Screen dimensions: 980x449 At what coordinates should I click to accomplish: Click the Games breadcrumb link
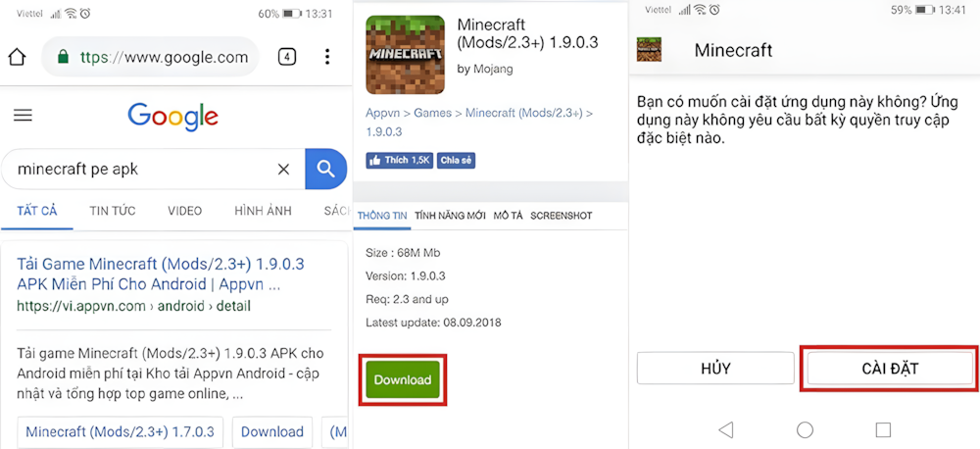[431, 113]
